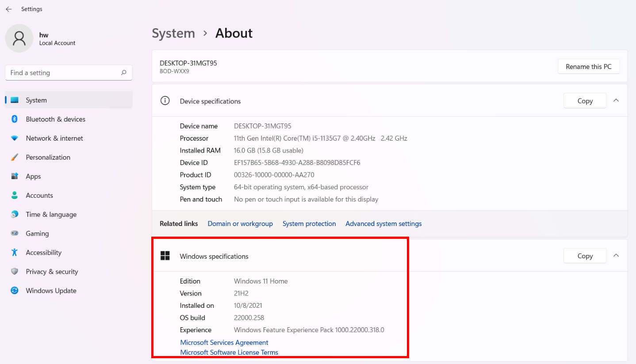Viewport: 636px width, 364px height.
Task: Click the Edition value Windows 11 Home
Action: point(261,281)
